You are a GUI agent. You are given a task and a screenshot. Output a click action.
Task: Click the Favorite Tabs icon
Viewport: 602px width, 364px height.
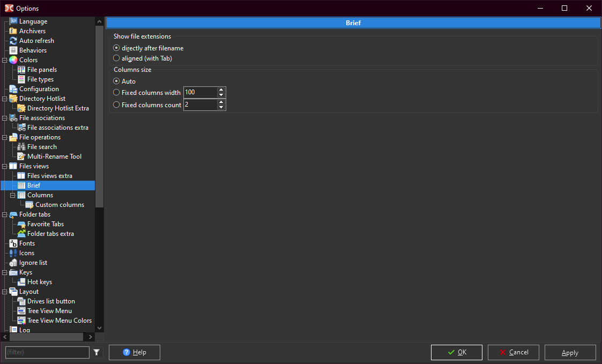[21, 224]
